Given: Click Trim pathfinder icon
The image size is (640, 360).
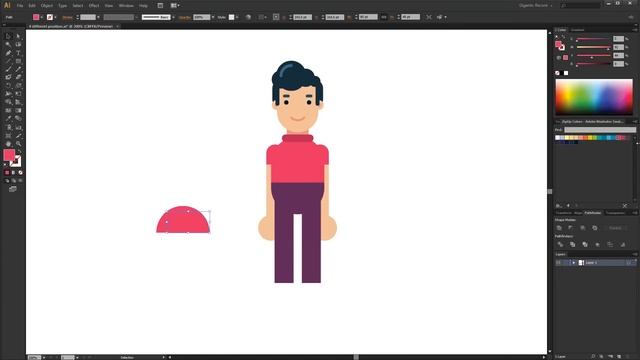Looking at the screenshot, I should pyautogui.click(x=573, y=244).
